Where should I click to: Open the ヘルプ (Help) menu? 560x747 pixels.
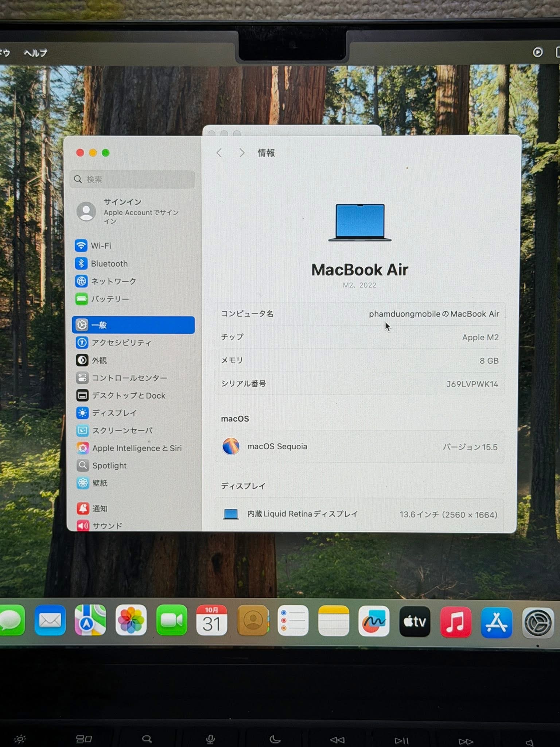click(x=35, y=53)
